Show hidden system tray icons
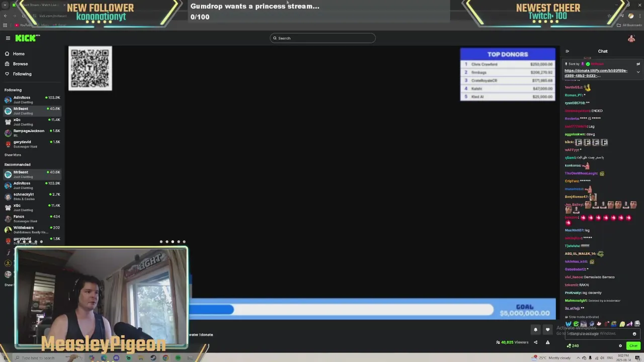644x362 pixels. coord(578,358)
